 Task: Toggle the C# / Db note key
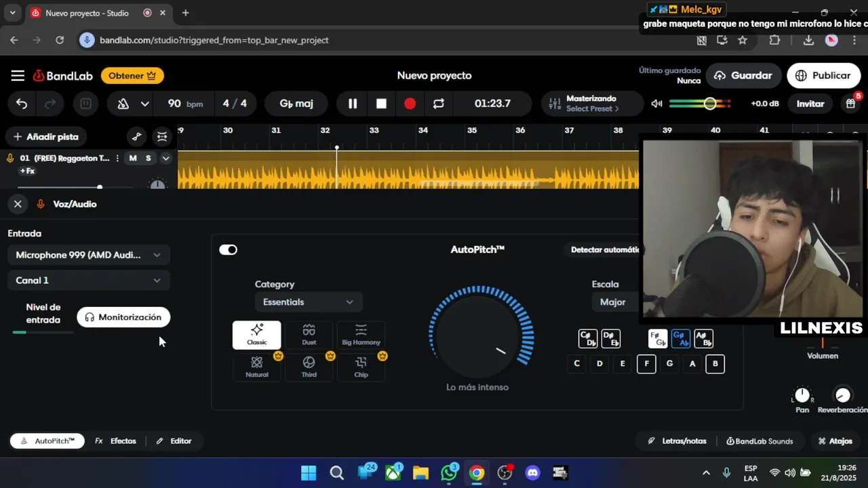click(x=588, y=338)
